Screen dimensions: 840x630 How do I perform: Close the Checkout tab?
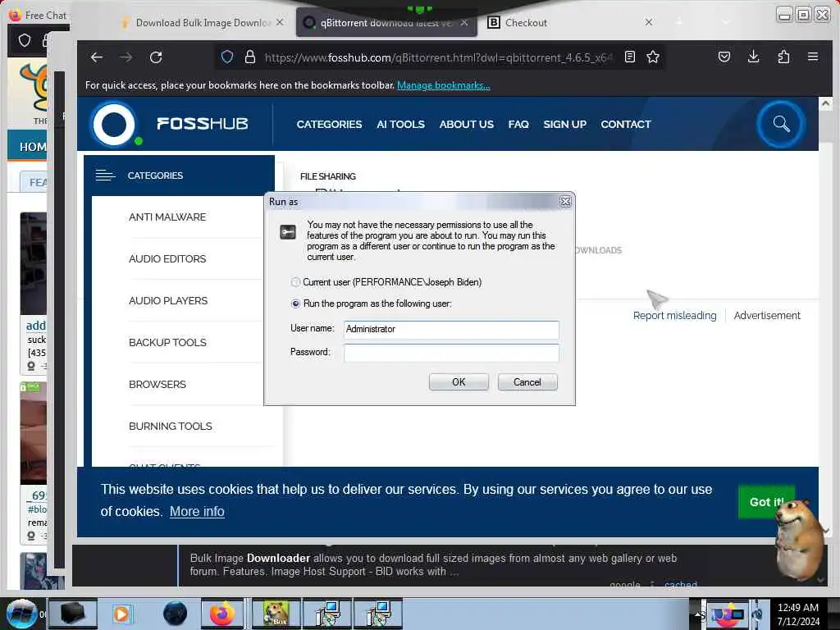click(x=649, y=22)
